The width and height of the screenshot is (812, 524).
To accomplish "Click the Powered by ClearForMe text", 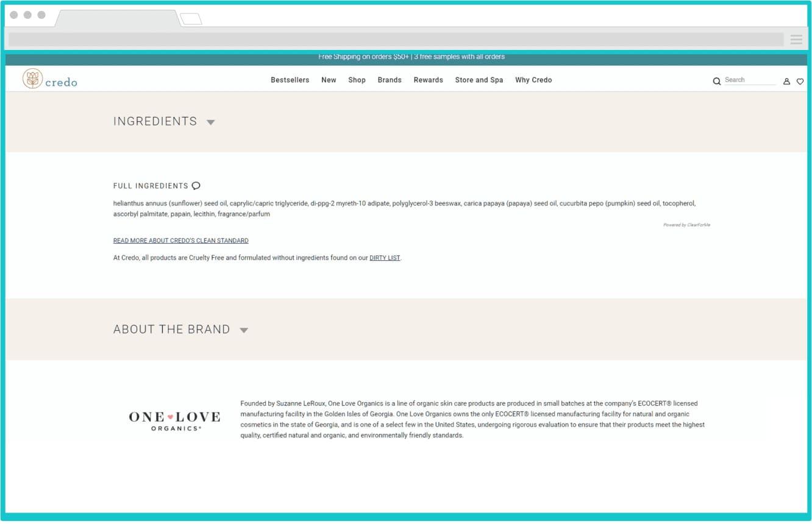I will coord(686,225).
